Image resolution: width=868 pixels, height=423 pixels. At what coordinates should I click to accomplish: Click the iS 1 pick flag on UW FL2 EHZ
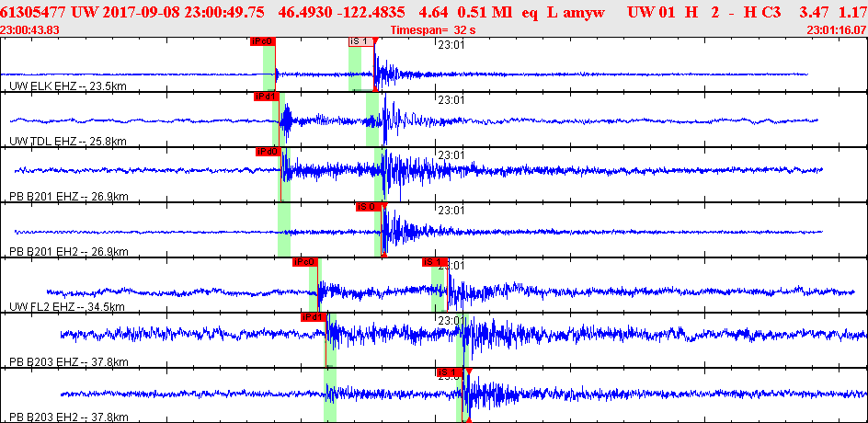[x=435, y=262]
